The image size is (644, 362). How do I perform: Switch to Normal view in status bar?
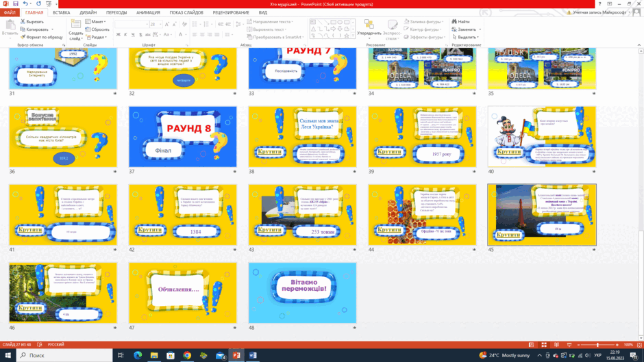point(531,345)
